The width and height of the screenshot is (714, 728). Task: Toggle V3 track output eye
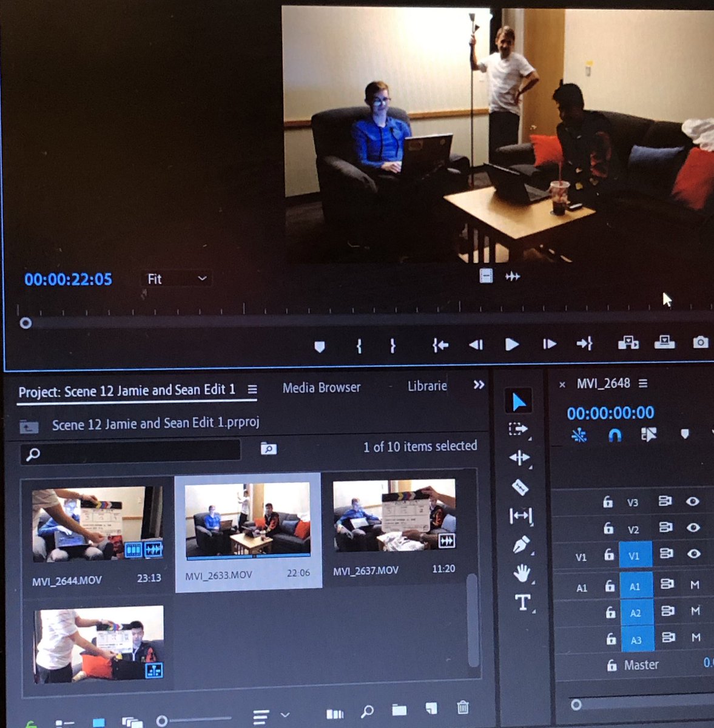693,502
